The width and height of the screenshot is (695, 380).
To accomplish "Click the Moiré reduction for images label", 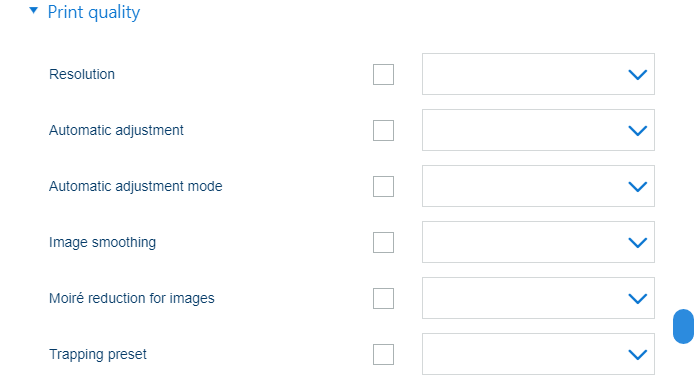I will [x=132, y=298].
